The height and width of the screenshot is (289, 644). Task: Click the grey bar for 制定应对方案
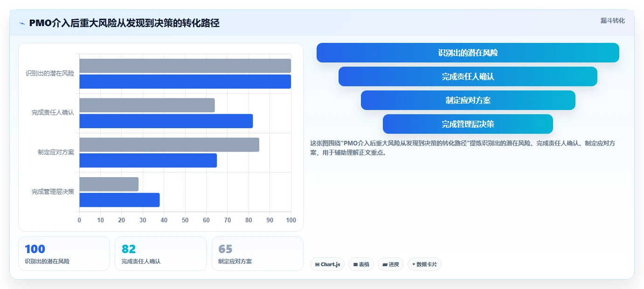(x=169, y=144)
